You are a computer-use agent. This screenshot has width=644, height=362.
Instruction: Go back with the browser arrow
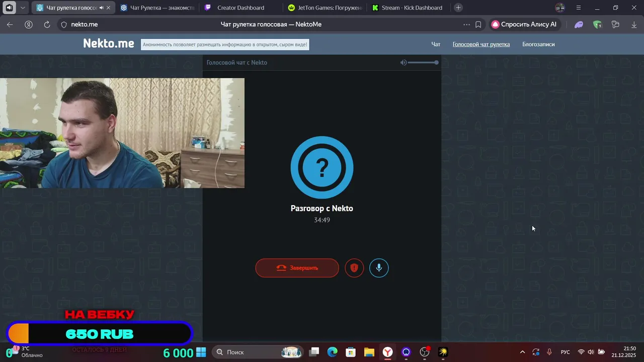click(10, 24)
